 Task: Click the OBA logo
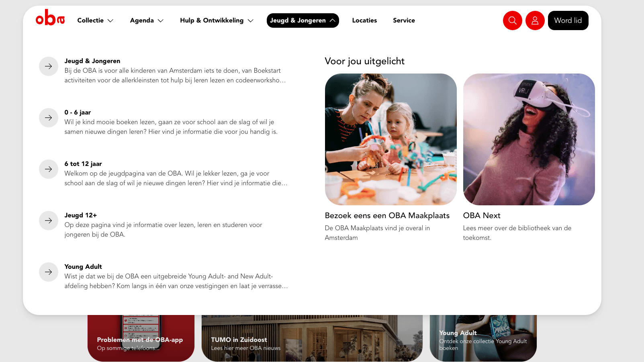click(50, 18)
